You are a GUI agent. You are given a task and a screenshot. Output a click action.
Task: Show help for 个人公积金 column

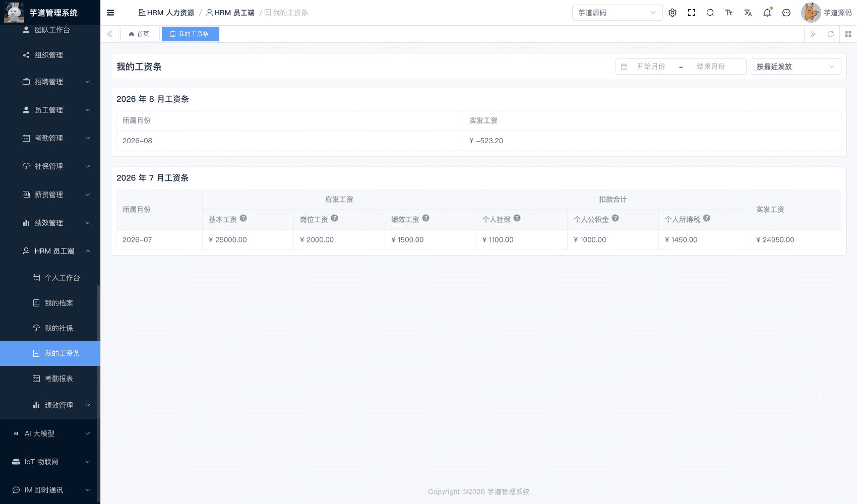pyautogui.click(x=616, y=218)
